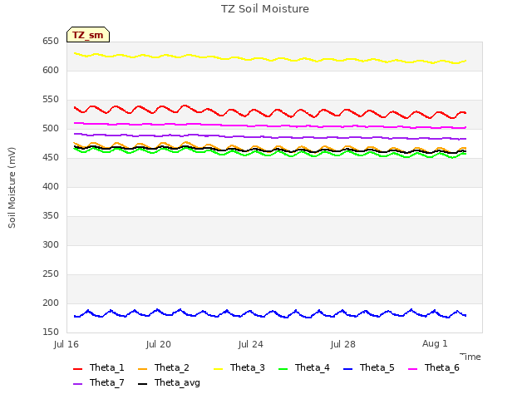Toggle Theta_1 legend entry
The height and width of the screenshot is (399, 532).
(99, 367)
